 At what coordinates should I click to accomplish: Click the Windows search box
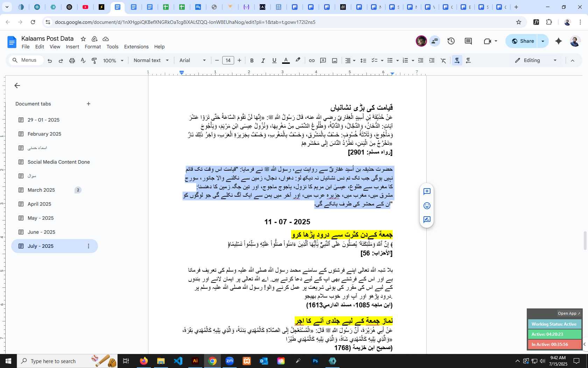coord(67,361)
